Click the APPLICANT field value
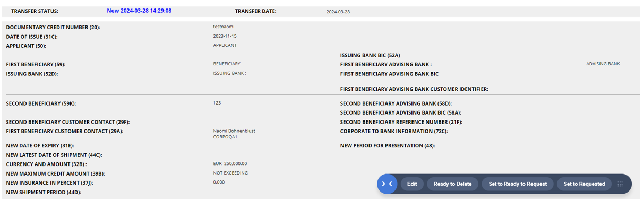This screenshot has width=644, height=200. point(225,45)
